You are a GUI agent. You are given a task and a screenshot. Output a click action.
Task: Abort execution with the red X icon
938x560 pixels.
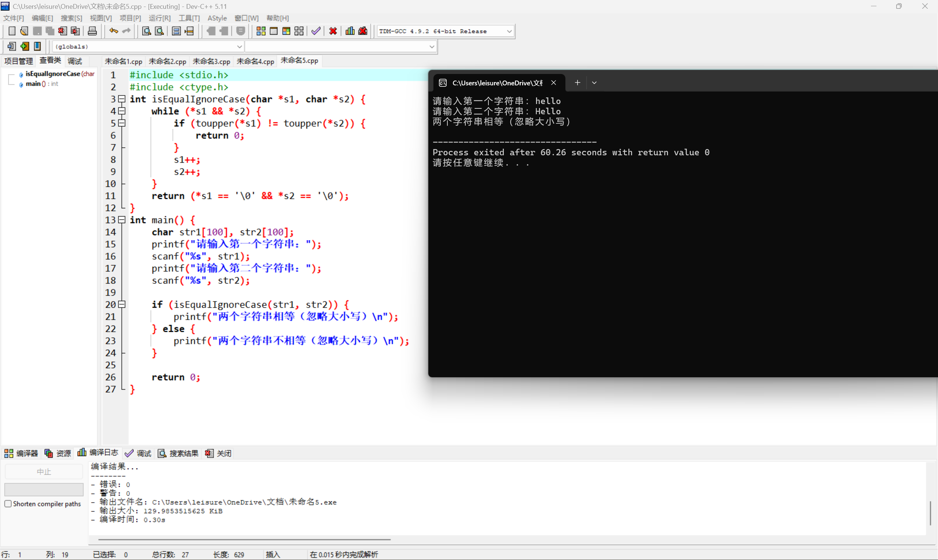pos(333,31)
